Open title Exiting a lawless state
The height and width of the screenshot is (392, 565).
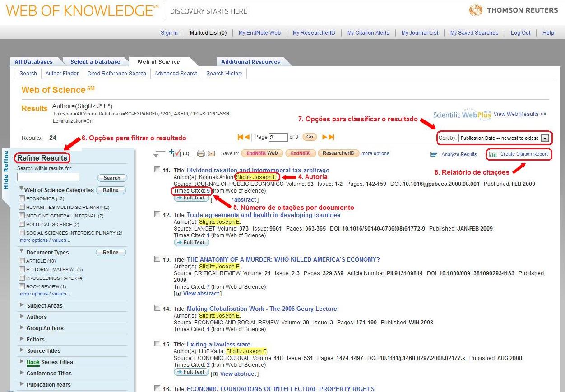coord(218,344)
